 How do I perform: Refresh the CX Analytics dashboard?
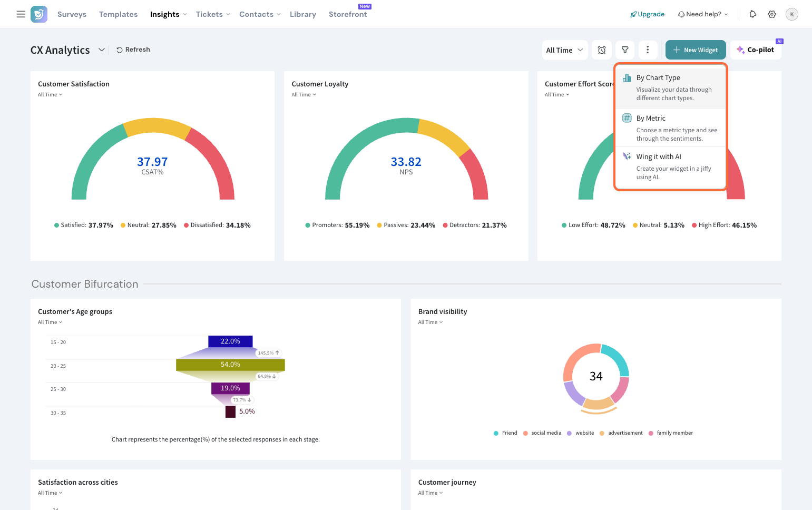[133, 50]
